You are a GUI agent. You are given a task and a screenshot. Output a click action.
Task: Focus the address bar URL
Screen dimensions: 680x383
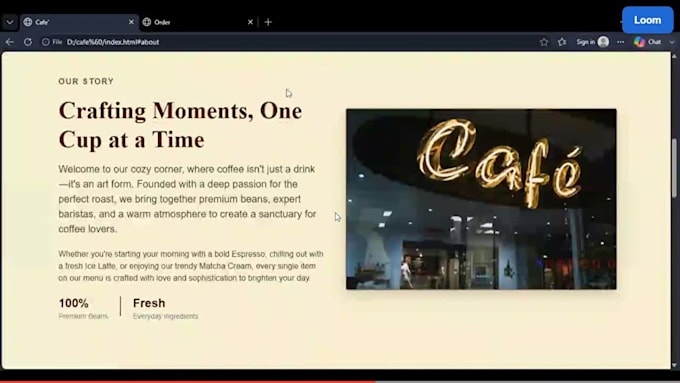[x=113, y=42]
